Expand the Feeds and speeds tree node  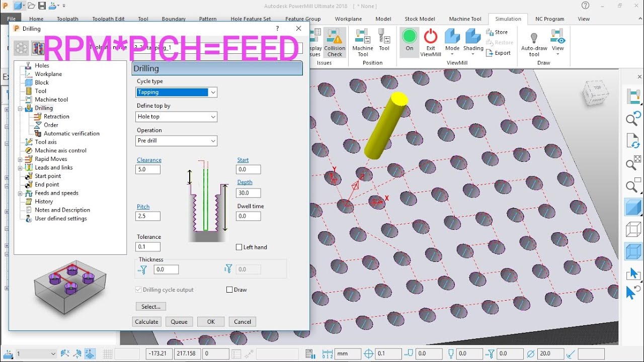[20, 194]
